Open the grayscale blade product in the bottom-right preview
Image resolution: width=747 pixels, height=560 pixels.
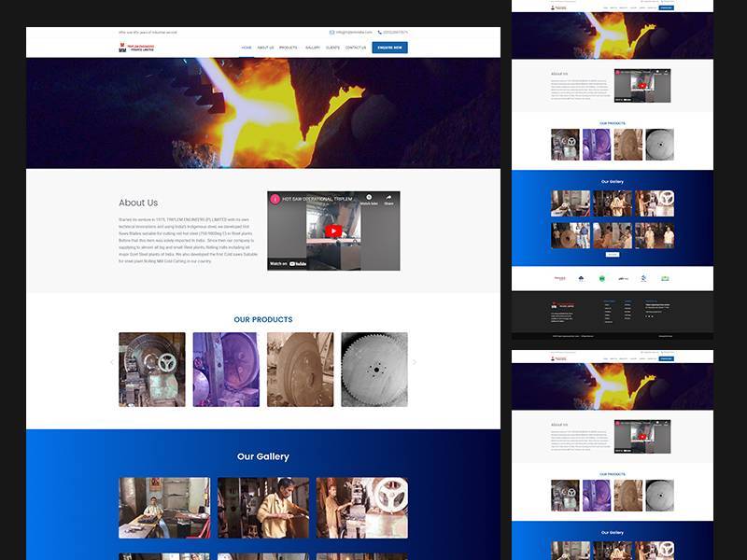pyautogui.click(x=660, y=496)
